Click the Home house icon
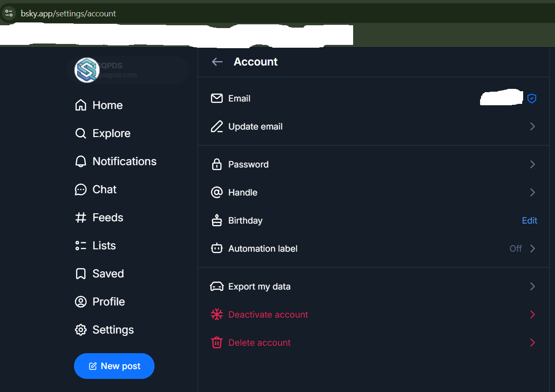Viewport: 555px width, 392px height. pos(81,105)
